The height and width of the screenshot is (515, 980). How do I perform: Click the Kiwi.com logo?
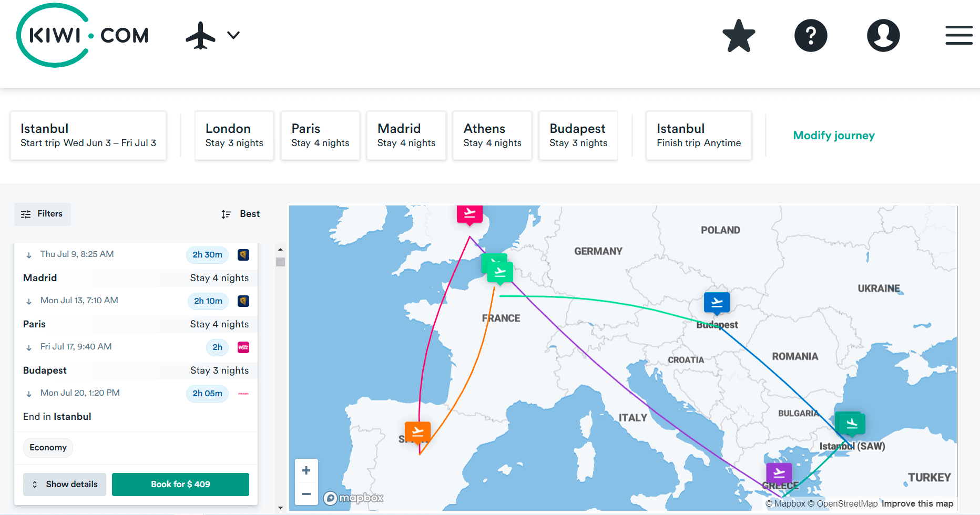point(83,35)
